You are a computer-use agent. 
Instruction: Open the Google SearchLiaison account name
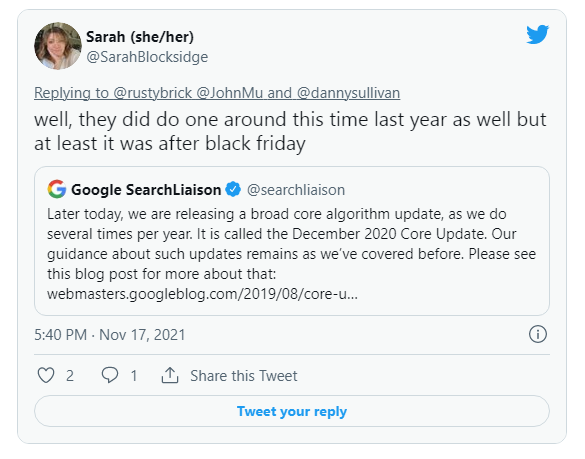(146, 190)
